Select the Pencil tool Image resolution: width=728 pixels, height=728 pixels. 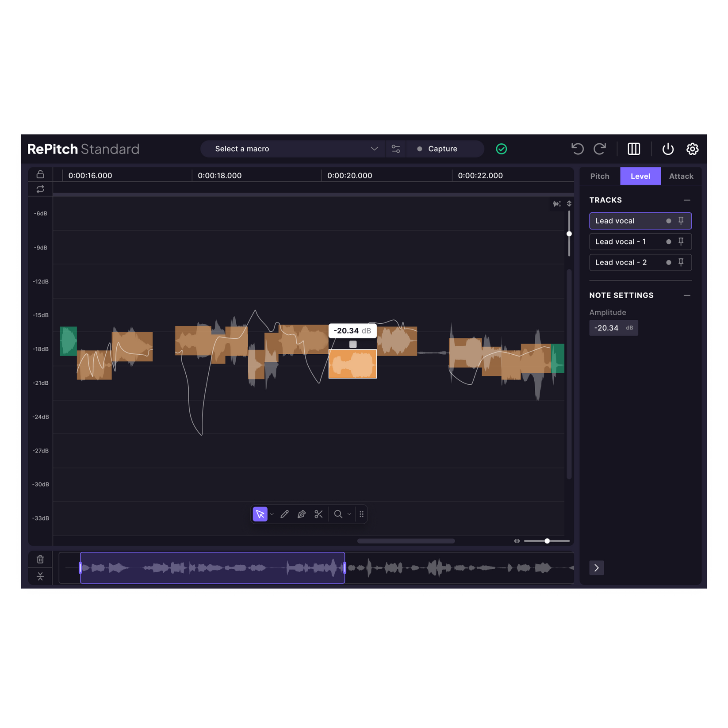point(284,514)
